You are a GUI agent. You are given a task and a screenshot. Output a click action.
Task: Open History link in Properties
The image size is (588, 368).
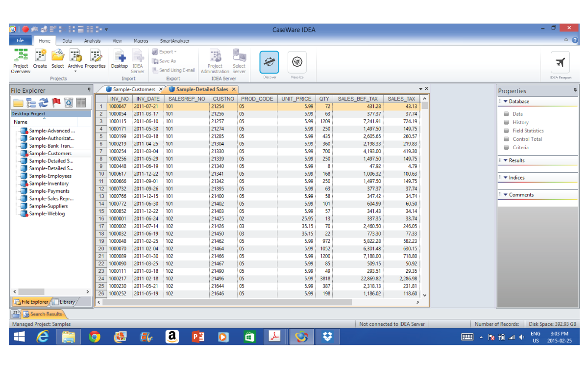pyautogui.click(x=520, y=122)
